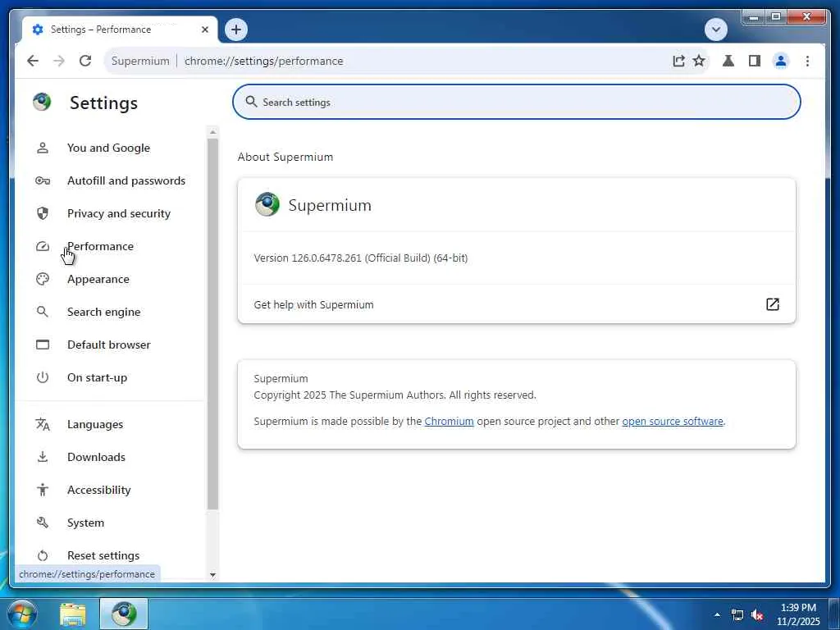Image resolution: width=840 pixels, height=630 pixels.
Task: Share this page using the share icon
Action: pyautogui.click(x=678, y=61)
